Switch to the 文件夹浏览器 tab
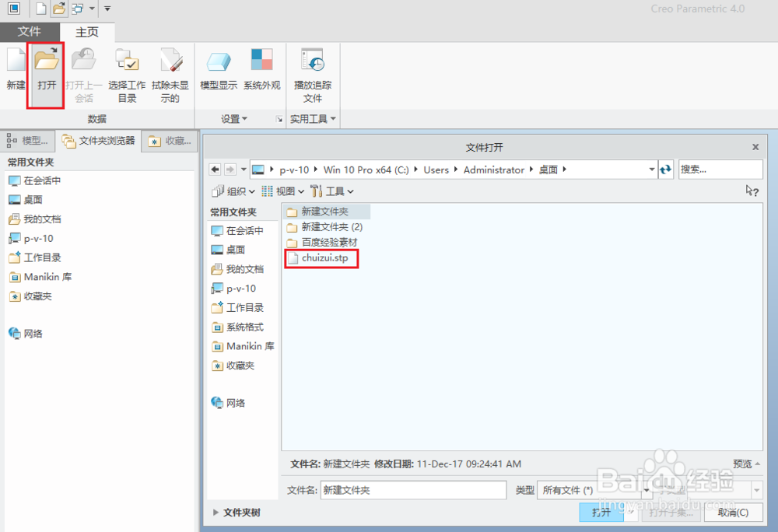The image size is (778, 532). 98,141
